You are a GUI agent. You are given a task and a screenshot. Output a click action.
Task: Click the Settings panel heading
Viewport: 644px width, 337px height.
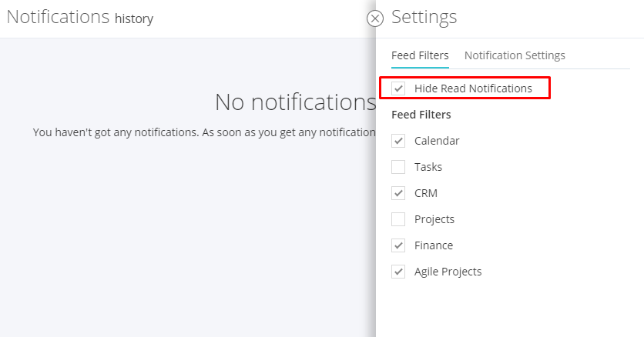pyautogui.click(x=424, y=17)
